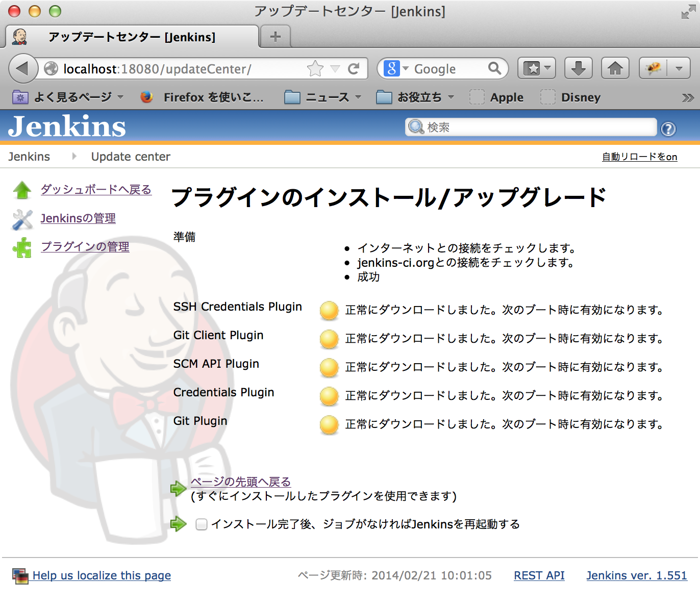Open the よく見るページ bookmarks folder
The height and width of the screenshot is (608, 700).
68,97
